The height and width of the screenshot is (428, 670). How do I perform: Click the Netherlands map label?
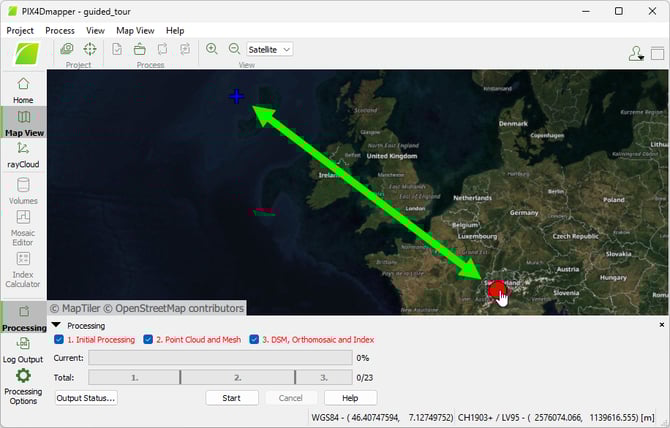pyautogui.click(x=472, y=198)
